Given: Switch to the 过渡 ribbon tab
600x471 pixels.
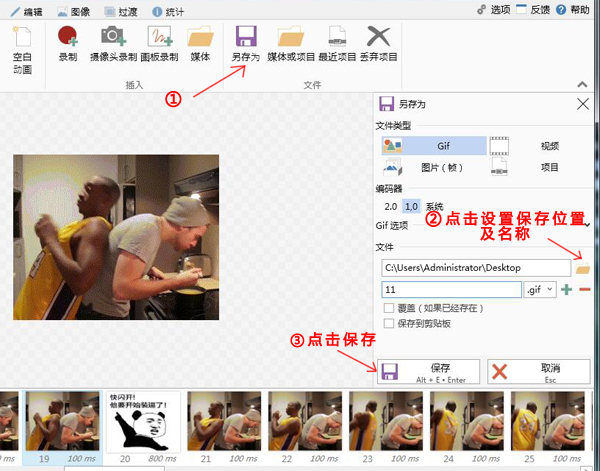Looking at the screenshot, I should [121, 11].
